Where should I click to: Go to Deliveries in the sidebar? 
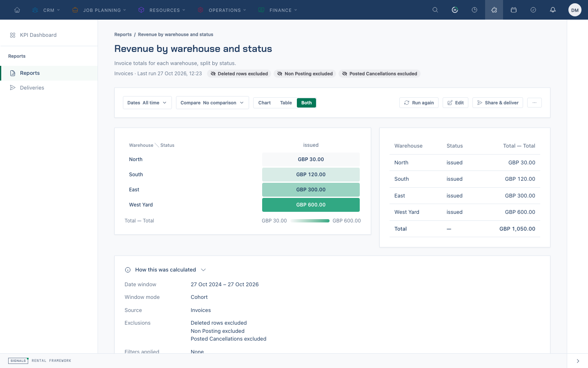click(x=49, y=88)
